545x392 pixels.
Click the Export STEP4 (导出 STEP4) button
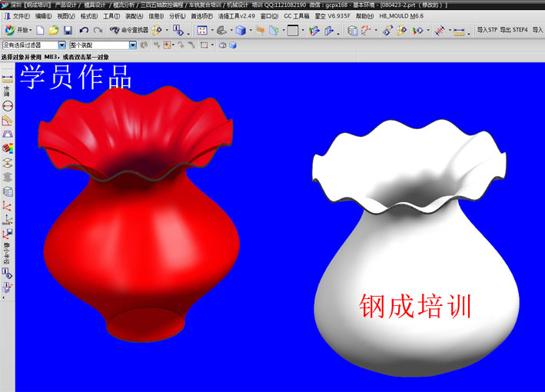click(x=513, y=30)
